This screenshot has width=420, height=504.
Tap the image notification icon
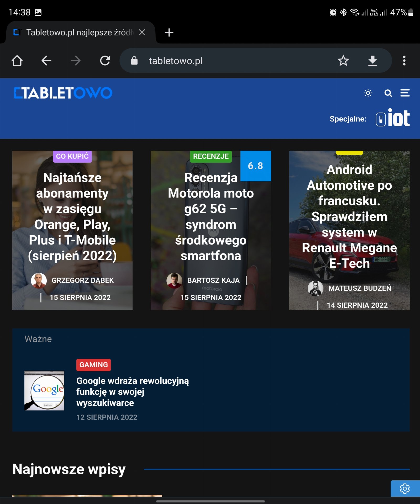(x=38, y=12)
